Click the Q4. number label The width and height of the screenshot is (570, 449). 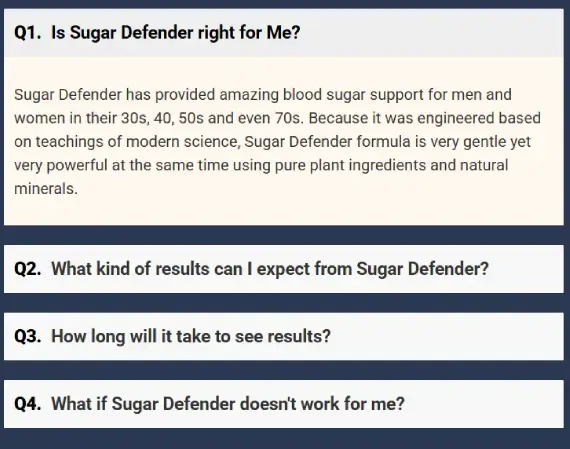click(x=28, y=404)
